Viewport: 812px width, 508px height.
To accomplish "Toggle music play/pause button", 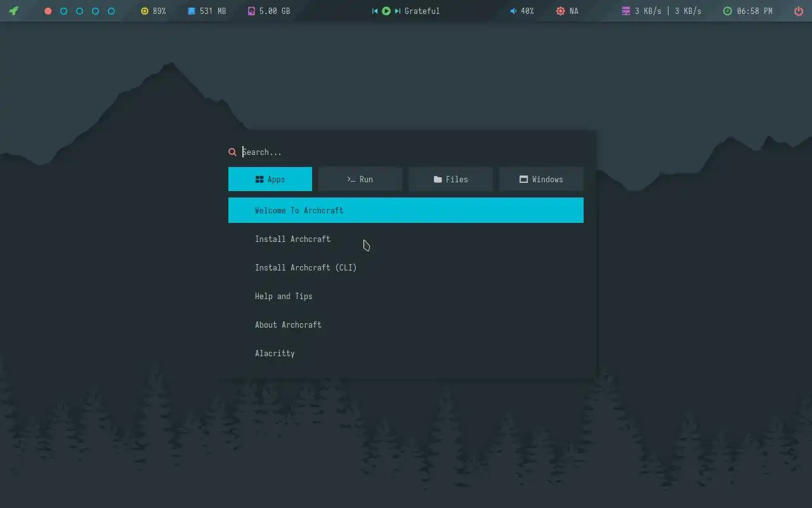I will click(x=386, y=11).
